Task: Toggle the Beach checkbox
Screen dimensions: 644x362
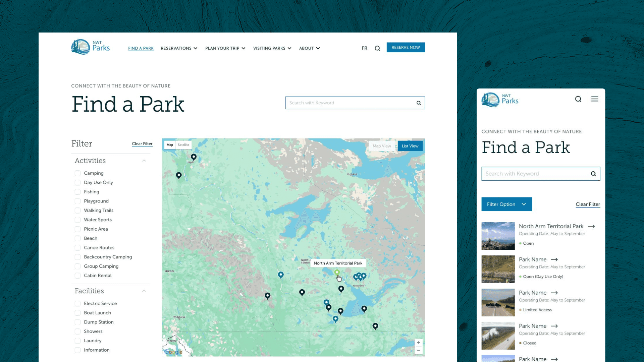Action: pos(77,238)
